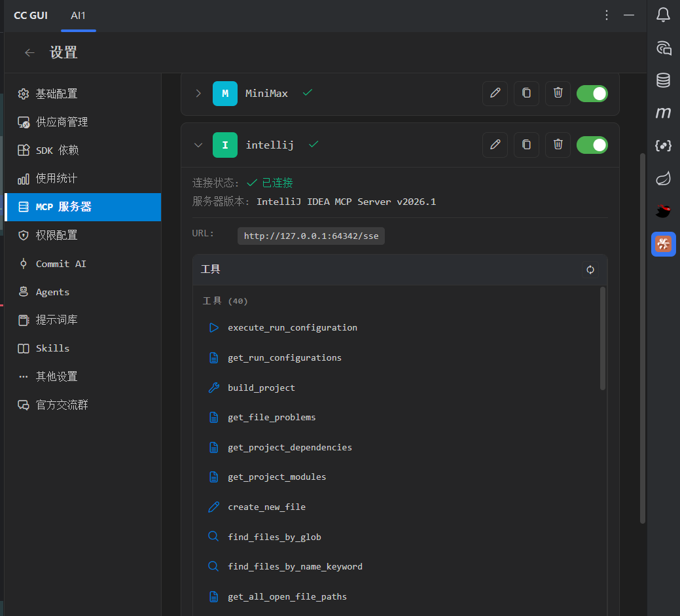The height and width of the screenshot is (616, 680).
Task: Delete the MiniMax server entry
Action: (558, 93)
